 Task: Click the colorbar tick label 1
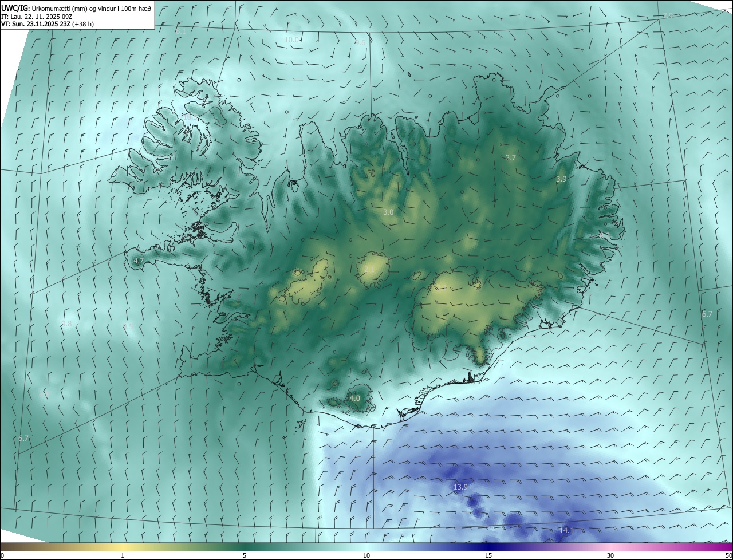coord(123,555)
